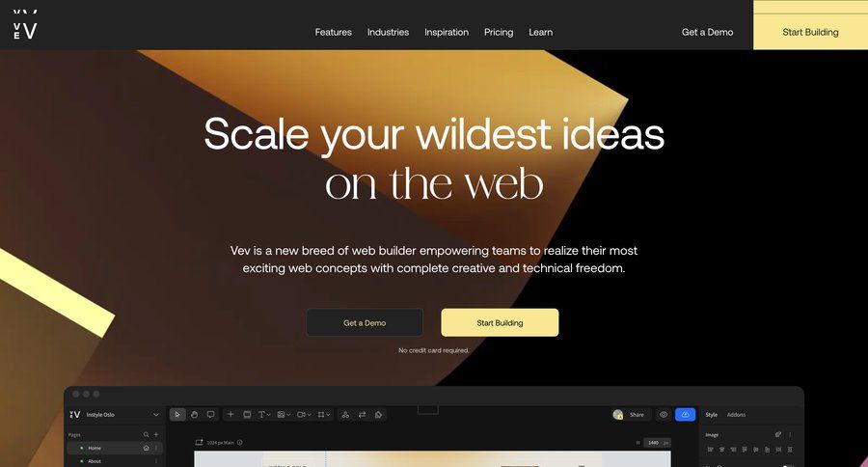Image resolution: width=868 pixels, height=467 pixels.
Task: Click Share in the editor toolbar
Action: click(x=637, y=414)
